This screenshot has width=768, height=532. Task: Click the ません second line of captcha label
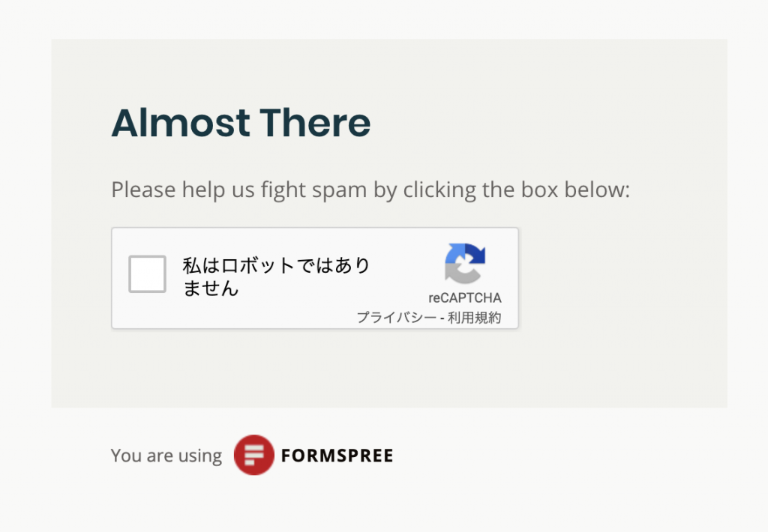click(x=211, y=288)
